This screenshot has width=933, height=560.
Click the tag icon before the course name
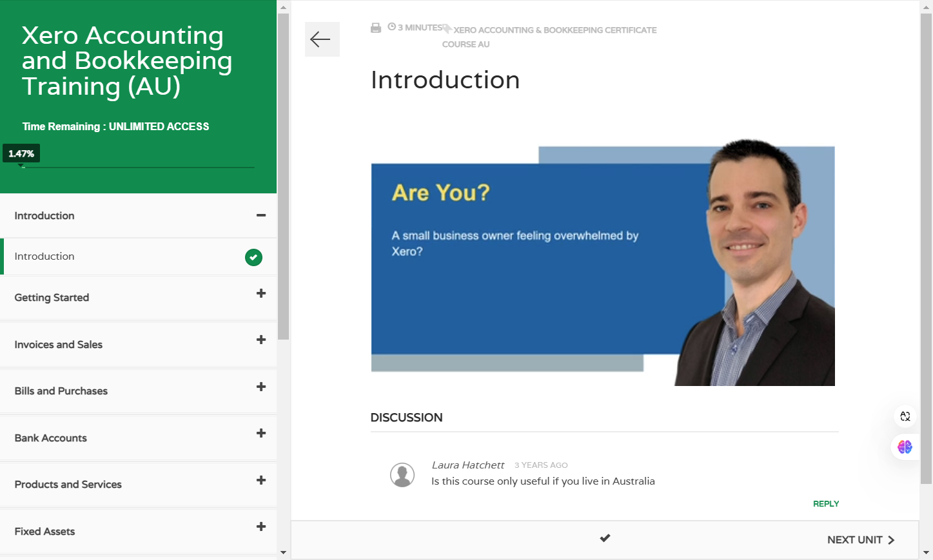(x=447, y=28)
